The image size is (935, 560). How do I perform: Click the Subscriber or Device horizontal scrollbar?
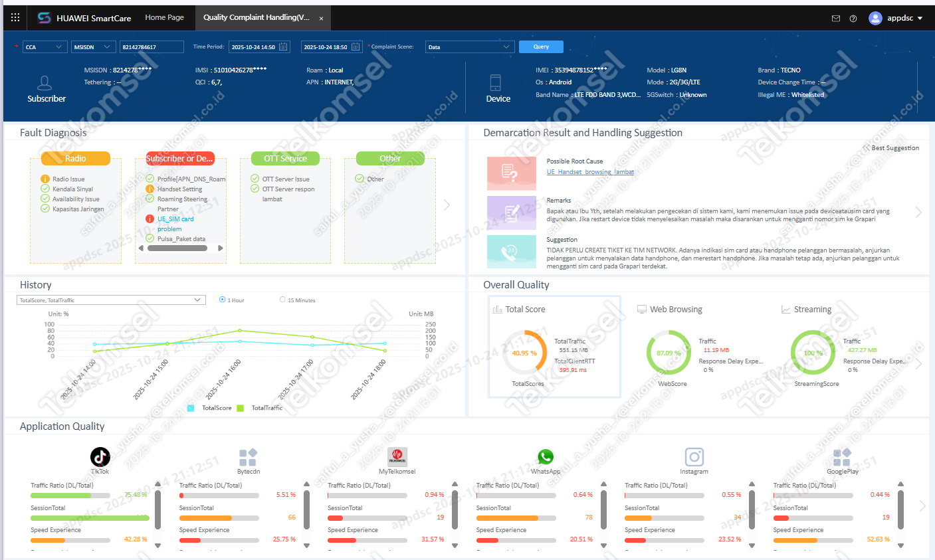coord(177,248)
